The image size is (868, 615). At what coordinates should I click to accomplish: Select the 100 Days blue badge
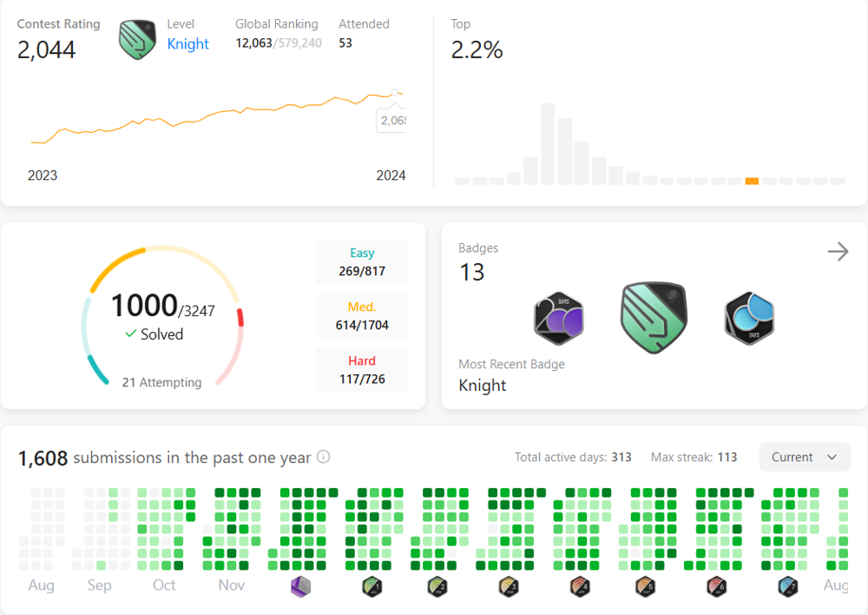(x=749, y=317)
